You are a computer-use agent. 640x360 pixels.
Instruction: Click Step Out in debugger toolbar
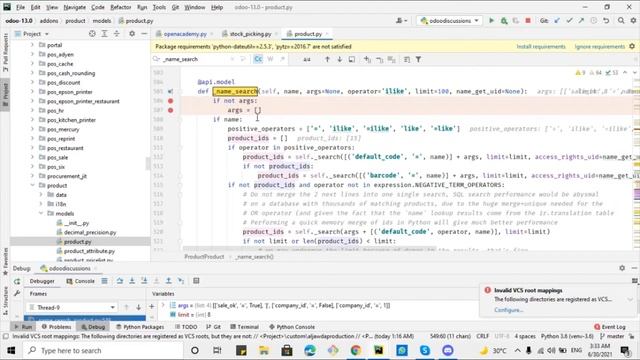point(168,281)
